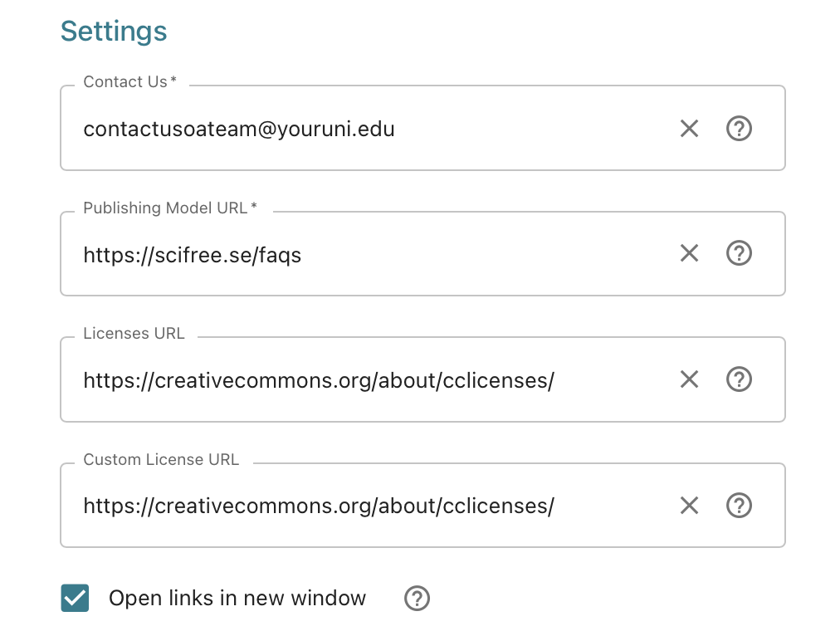
Task: Clear the Contact Us email field
Action: coord(689,128)
